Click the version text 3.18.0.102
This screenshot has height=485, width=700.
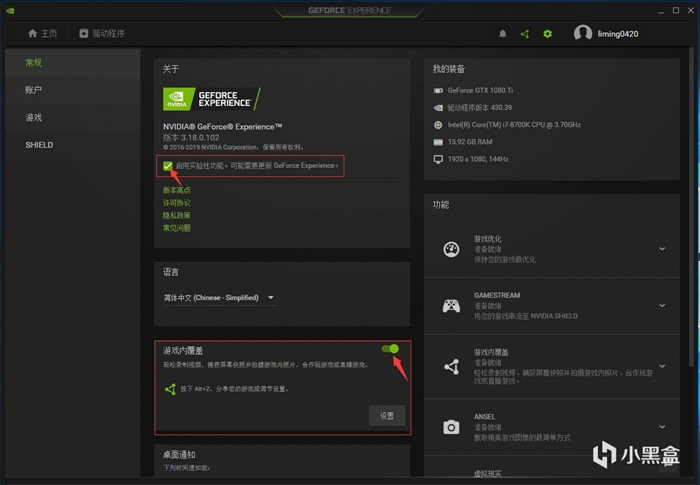(x=191, y=138)
